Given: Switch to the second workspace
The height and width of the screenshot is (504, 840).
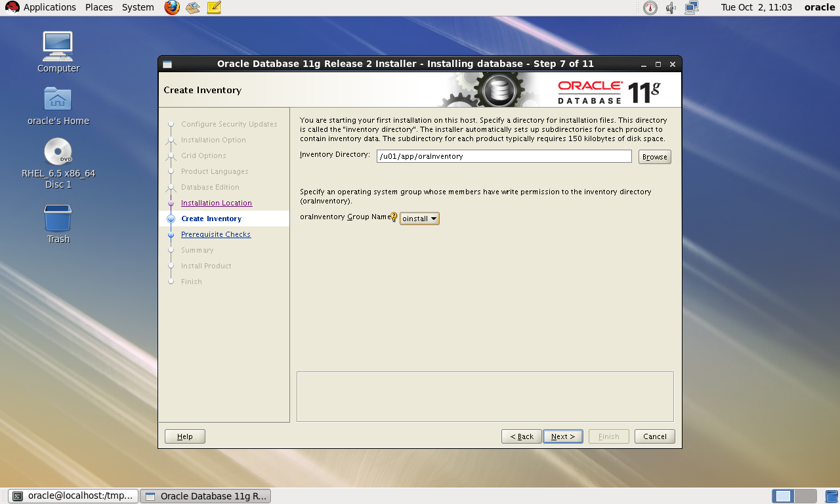Looking at the screenshot, I should (805, 496).
